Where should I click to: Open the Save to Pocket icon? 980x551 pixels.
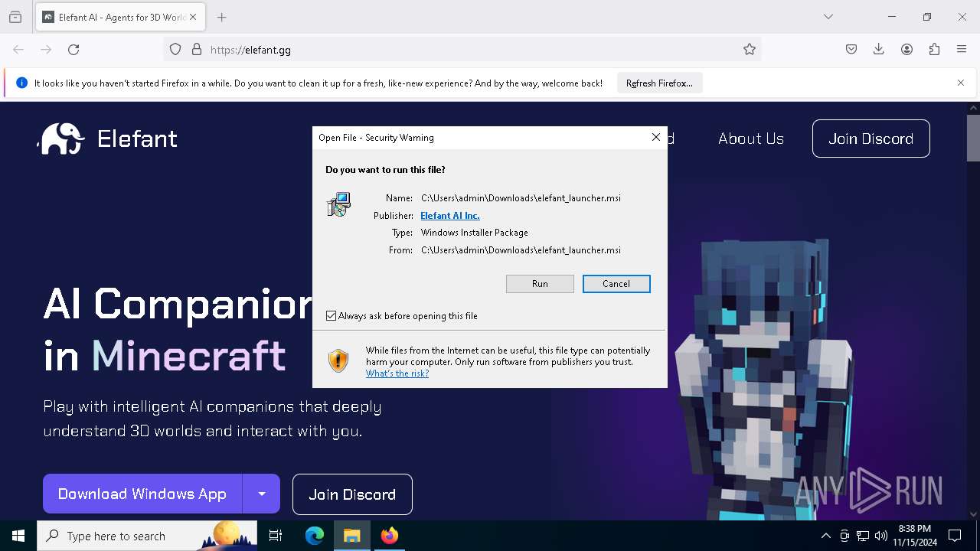click(851, 50)
